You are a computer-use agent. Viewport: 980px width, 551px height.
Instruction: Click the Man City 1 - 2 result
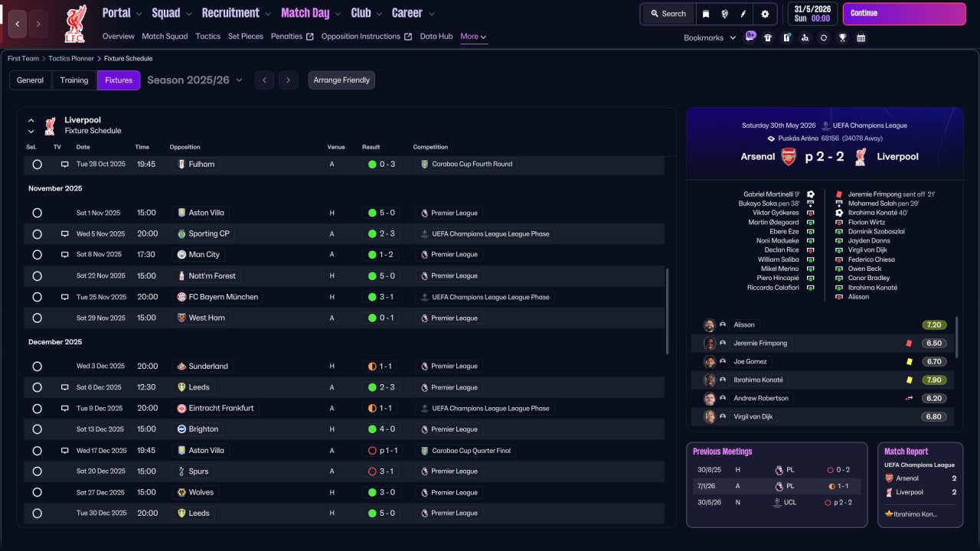click(381, 255)
